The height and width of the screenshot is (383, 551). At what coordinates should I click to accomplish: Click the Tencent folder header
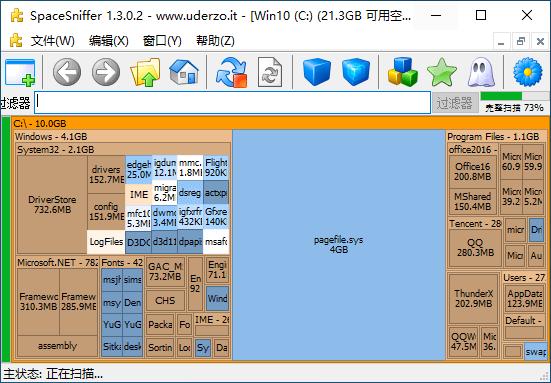[x=475, y=223]
